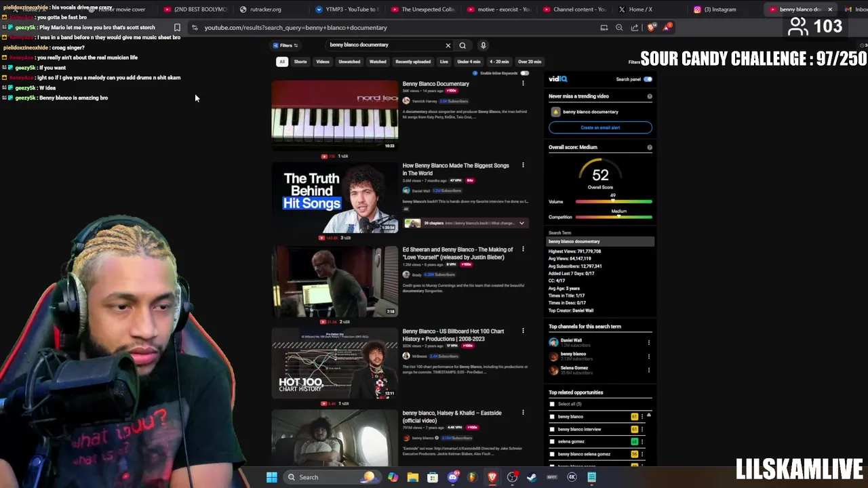Open more options for the Eastside official video
This screenshot has height=488, width=868.
click(x=523, y=412)
